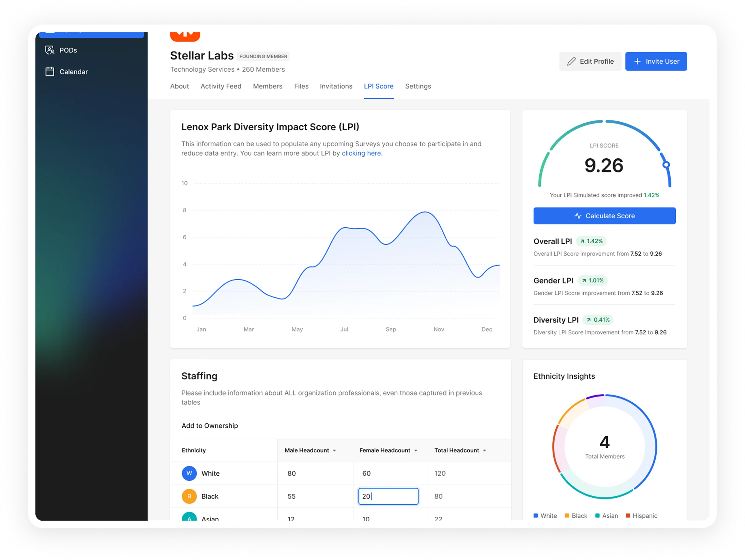Click the Add to Ownership heading
This screenshot has height=560, width=745.
click(210, 426)
